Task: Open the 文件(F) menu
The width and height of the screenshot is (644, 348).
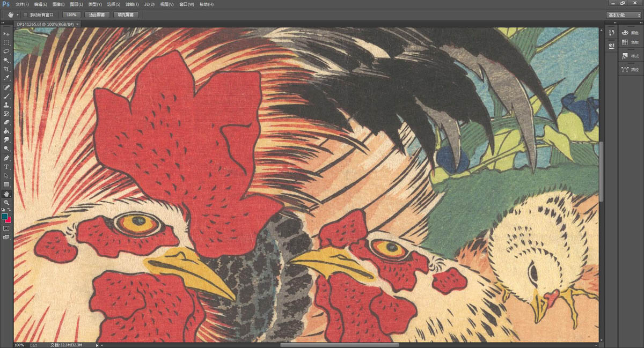Action: (23, 4)
